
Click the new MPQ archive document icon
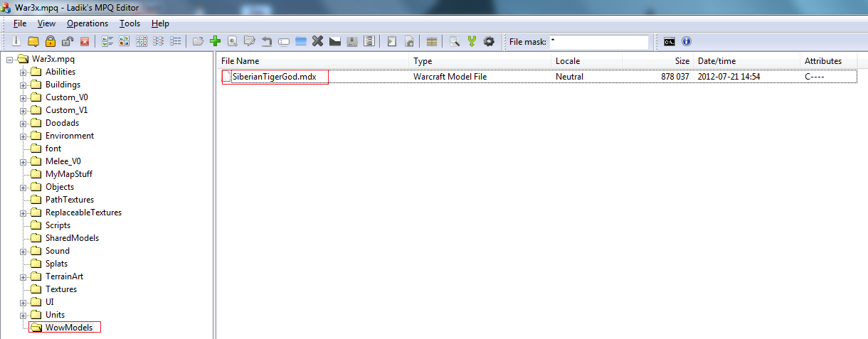[16, 42]
